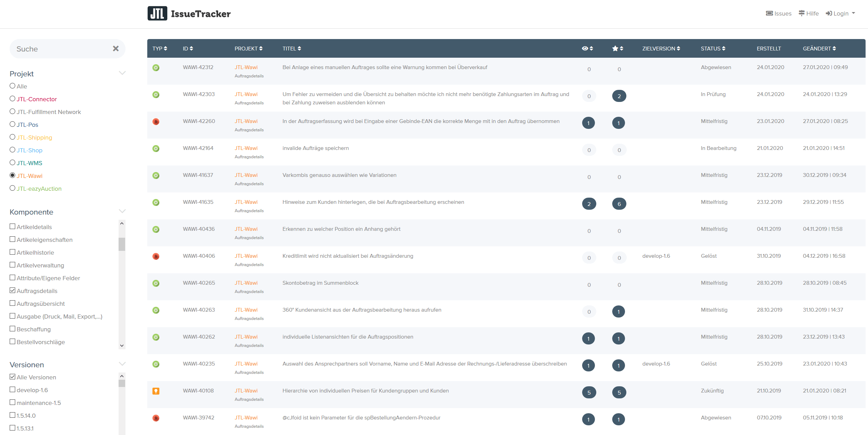
Task: Click the votes badge showing 6 for WAWI-41635
Action: pos(619,204)
